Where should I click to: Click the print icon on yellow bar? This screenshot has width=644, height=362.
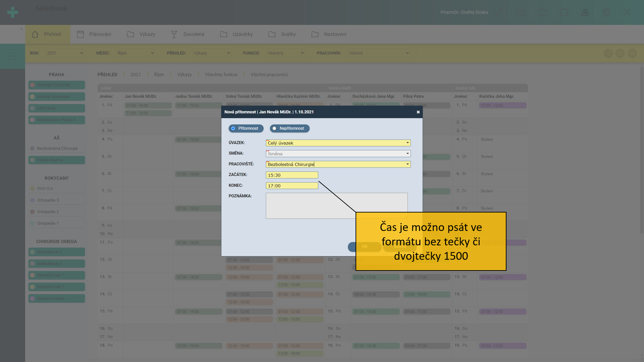point(620,53)
